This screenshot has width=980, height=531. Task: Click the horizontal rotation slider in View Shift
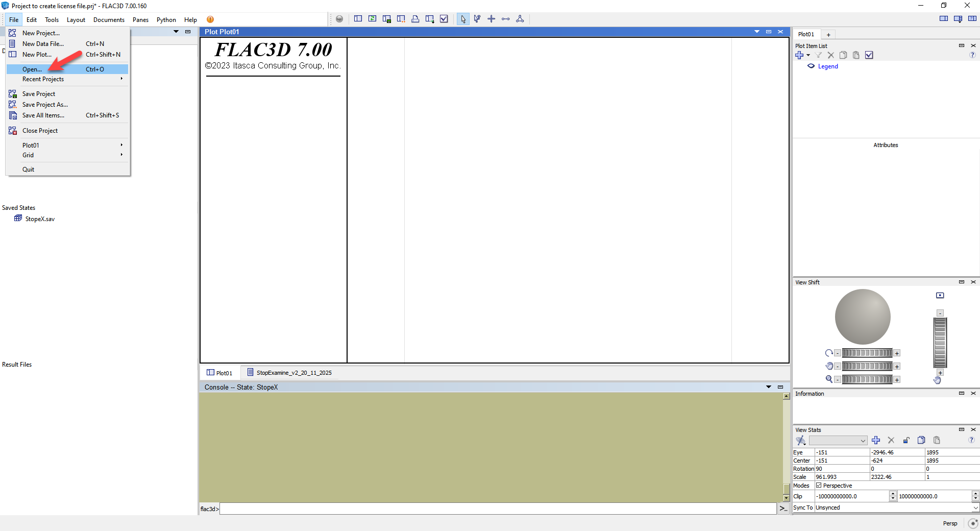(867, 353)
